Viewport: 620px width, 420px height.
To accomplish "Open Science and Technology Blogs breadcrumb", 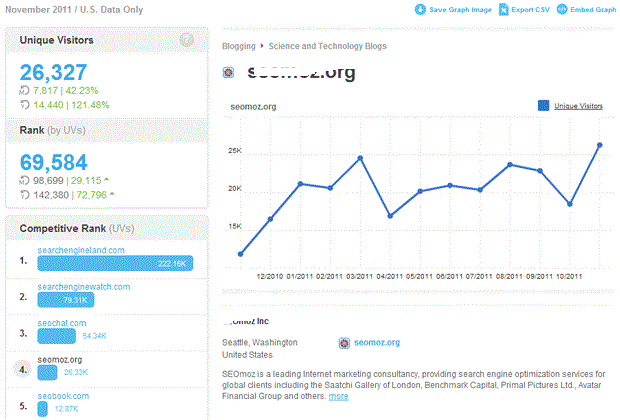I will pyautogui.click(x=328, y=46).
